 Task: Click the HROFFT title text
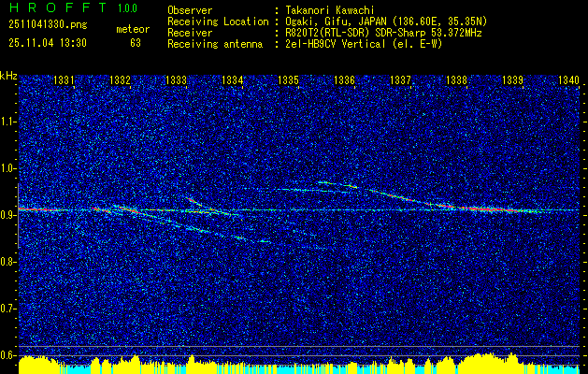coord(58,7)
